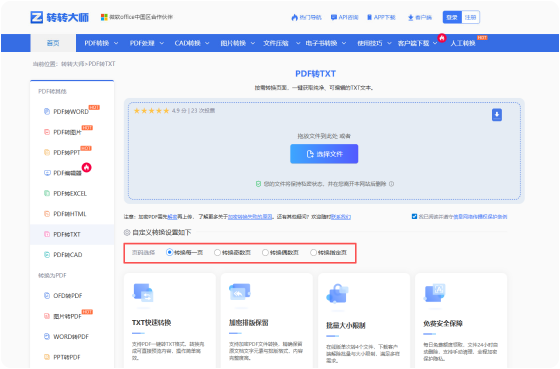560x369 pixels.
Task: Click the PDF转EXCEL sidebar icon
Action: click(x=47, y=193)
